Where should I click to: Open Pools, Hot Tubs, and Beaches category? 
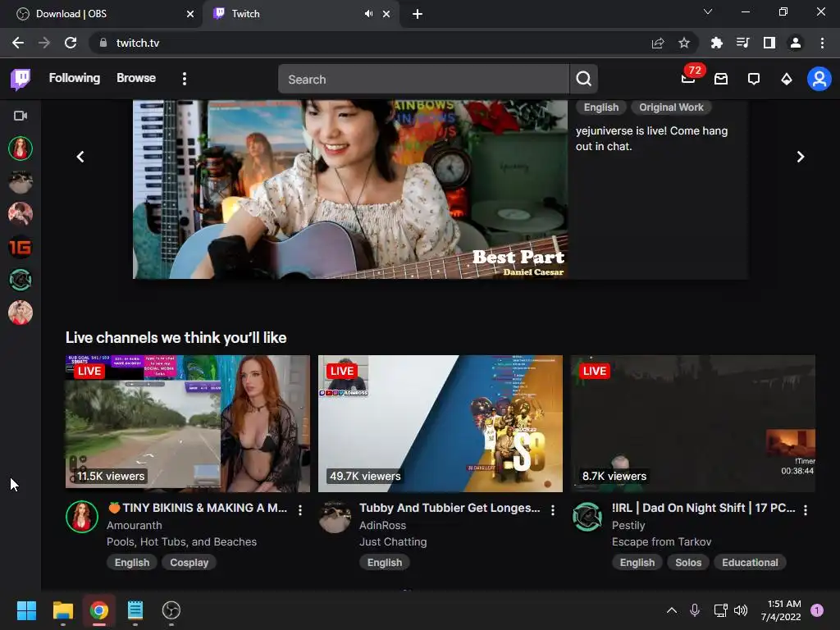(181, 542)
